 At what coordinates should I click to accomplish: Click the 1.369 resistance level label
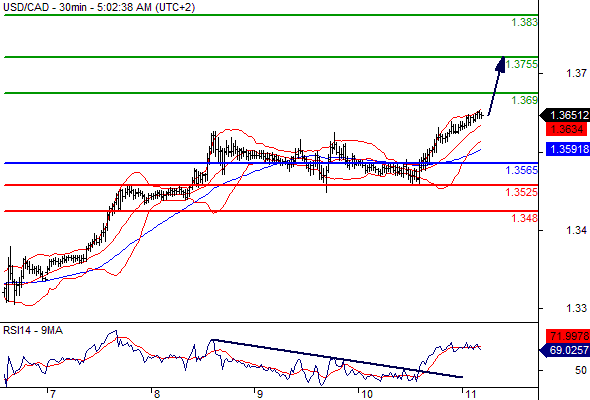coord(525,100)
